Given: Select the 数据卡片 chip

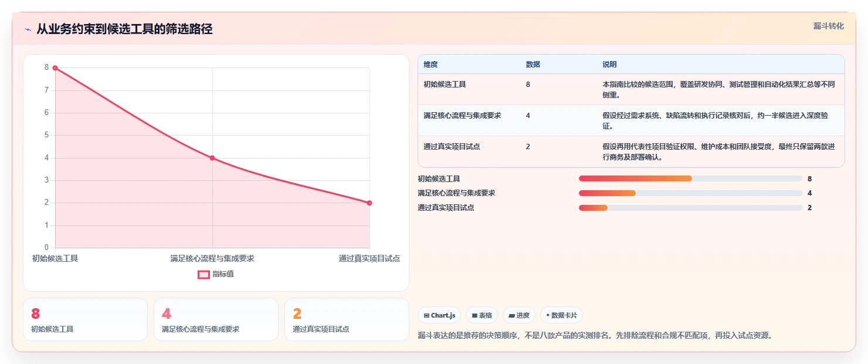Looking at the screenshot, I should (x=561, y=315).
